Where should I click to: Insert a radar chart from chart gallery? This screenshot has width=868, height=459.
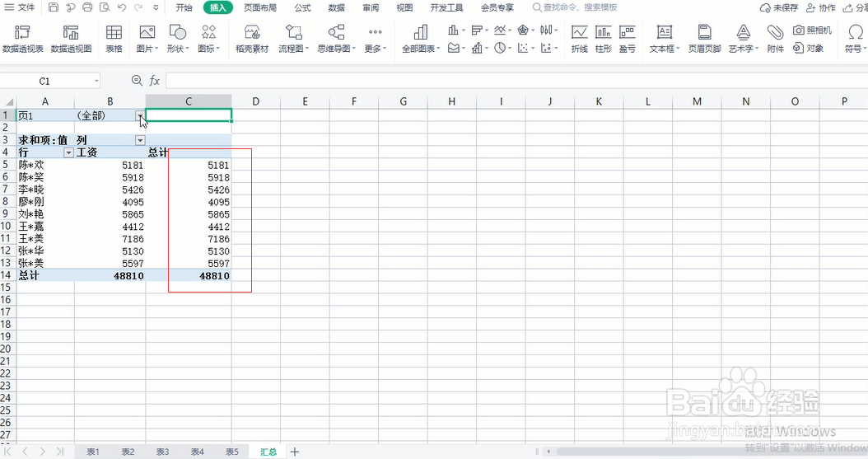pyautogui.click(x=525, y=30)
